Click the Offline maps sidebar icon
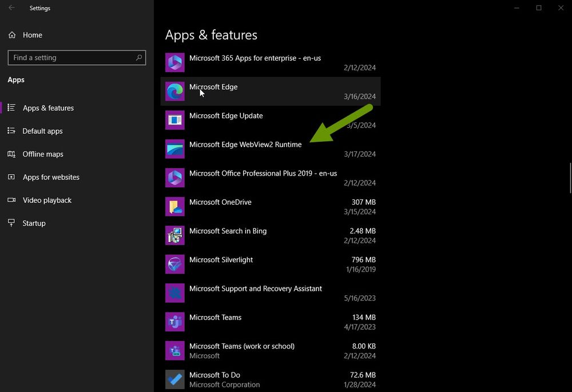The width and height of the screenshot is (572, 392). click(x=11, y=154)
